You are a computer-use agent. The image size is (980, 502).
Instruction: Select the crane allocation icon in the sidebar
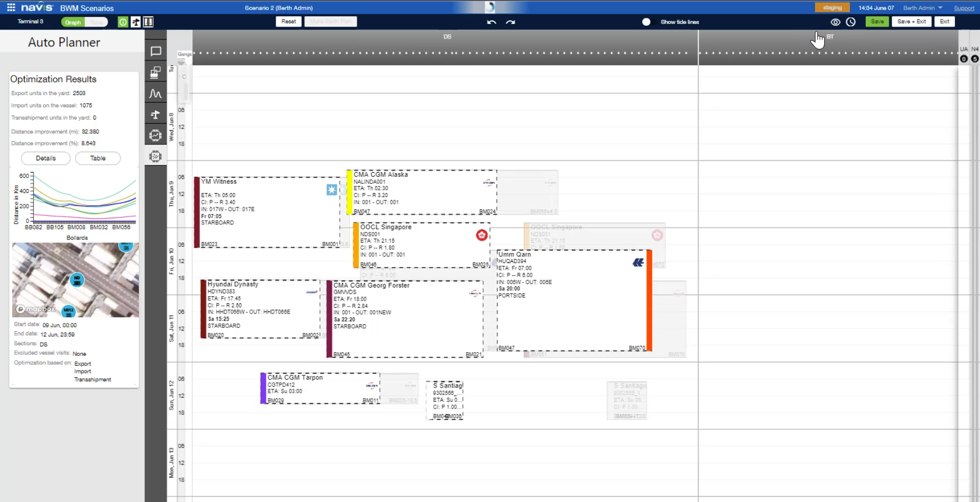click(156, 114)
